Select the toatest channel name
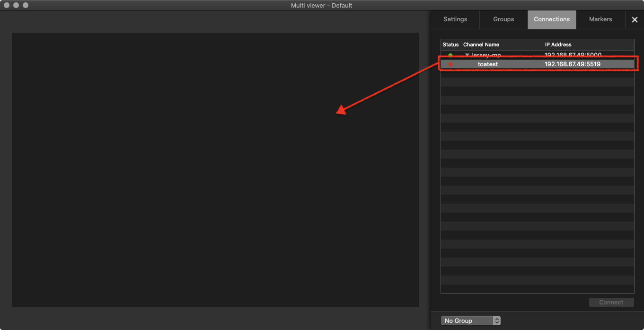The height and width of the screenshot is (330, 644). [x=488, y=64]
